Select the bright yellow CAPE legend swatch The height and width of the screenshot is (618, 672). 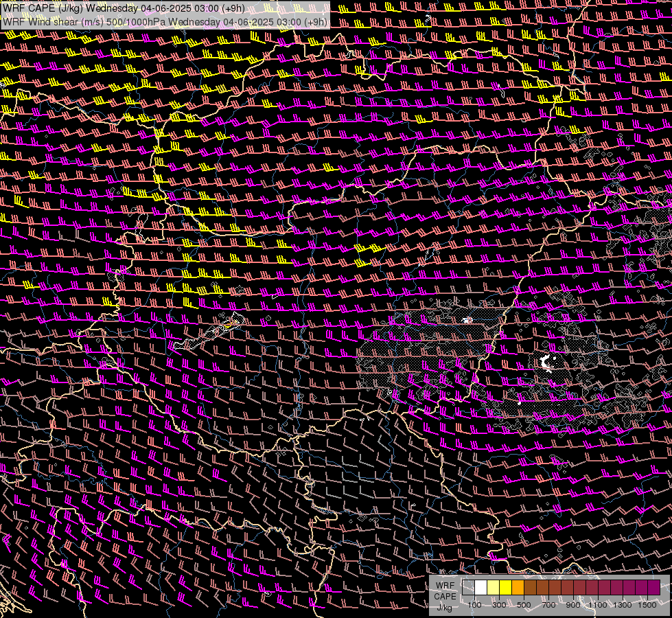coord(506,587)
